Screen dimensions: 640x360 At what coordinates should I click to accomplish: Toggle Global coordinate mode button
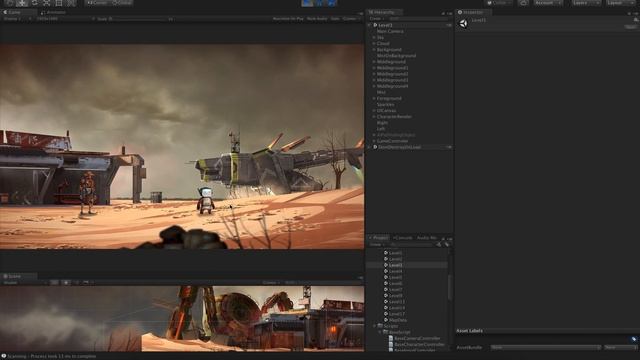[x=122, y=3]
